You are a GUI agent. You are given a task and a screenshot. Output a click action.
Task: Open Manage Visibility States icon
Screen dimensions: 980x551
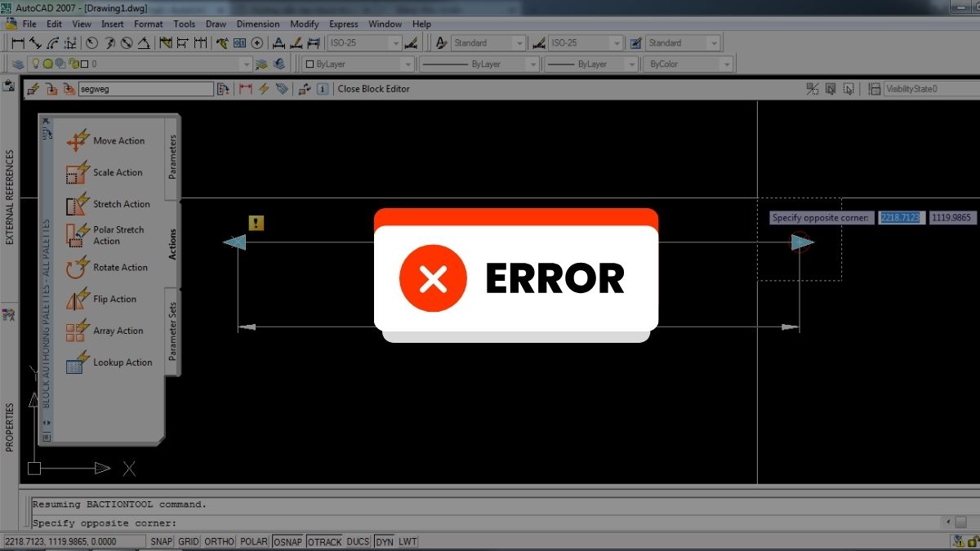(x=874, y=89)
